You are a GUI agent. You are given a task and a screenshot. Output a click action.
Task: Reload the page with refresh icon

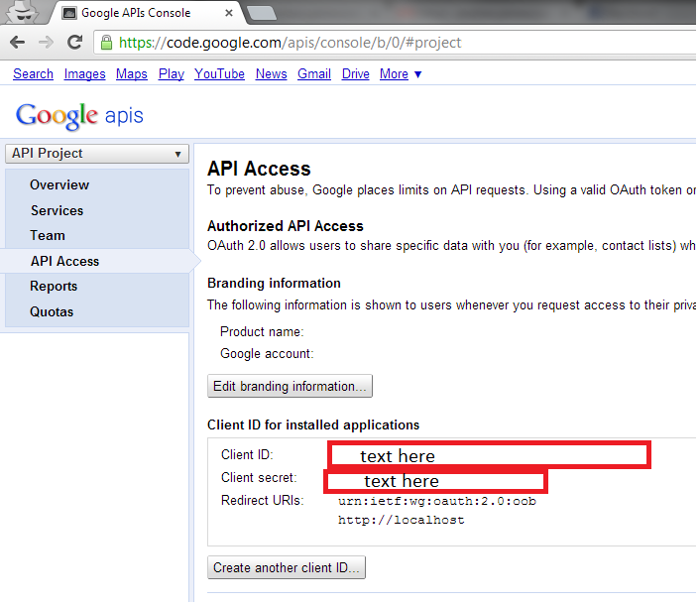pyautogui.click(x=74, y=43)
